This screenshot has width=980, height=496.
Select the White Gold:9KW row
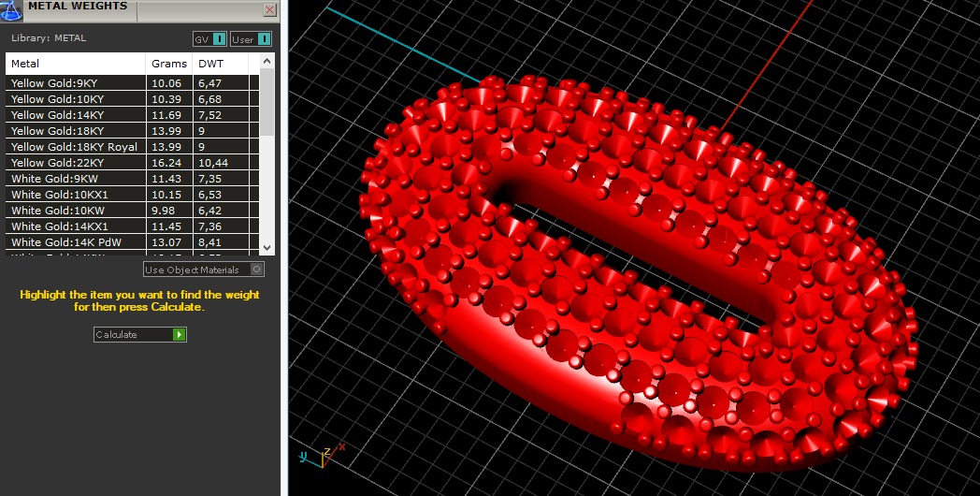pos(132,179)
